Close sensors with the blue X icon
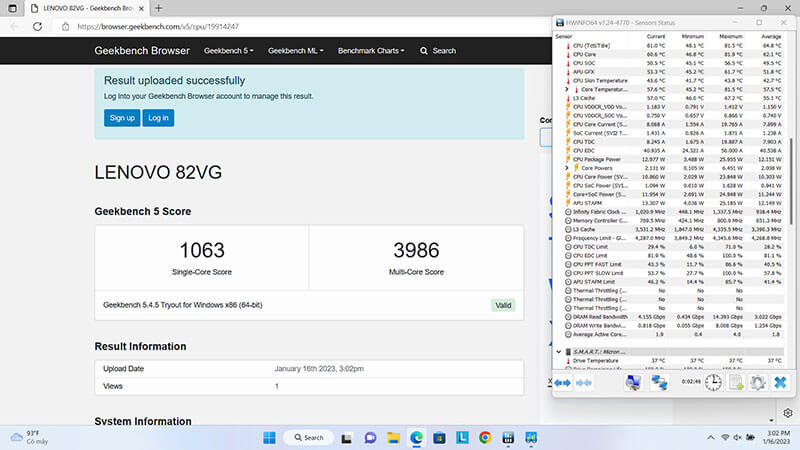Viewport: 800px width, 450px height. [x=780, y=382]
